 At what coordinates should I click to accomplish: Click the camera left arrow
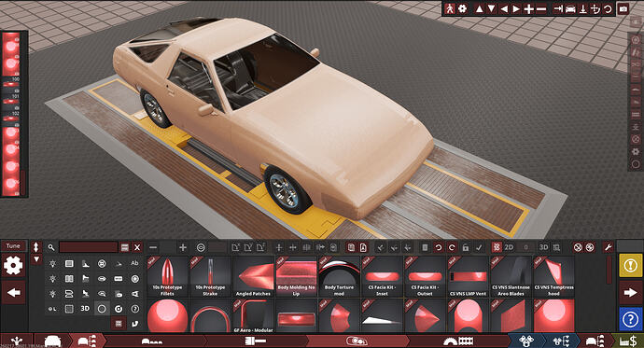504,8
